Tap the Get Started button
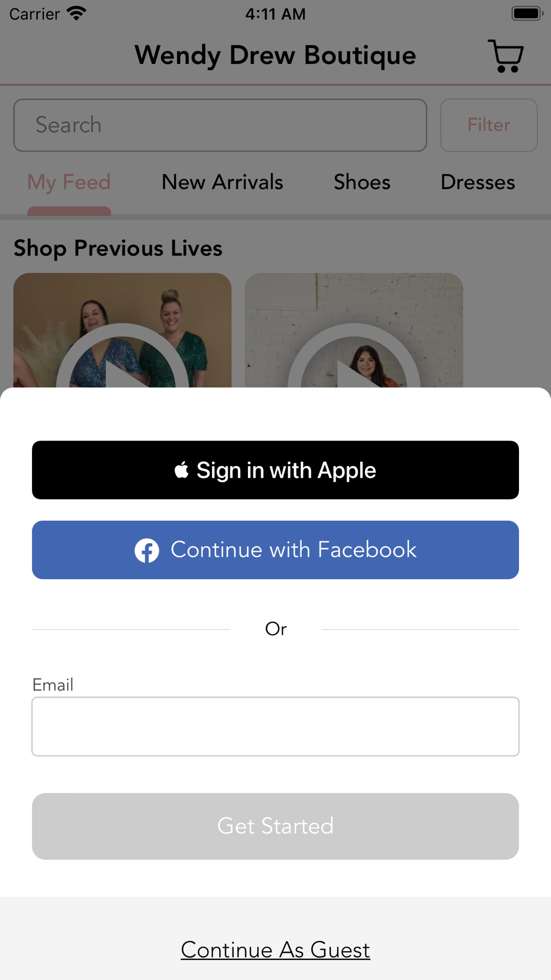551x980 pixels. [x=275, y=826]
